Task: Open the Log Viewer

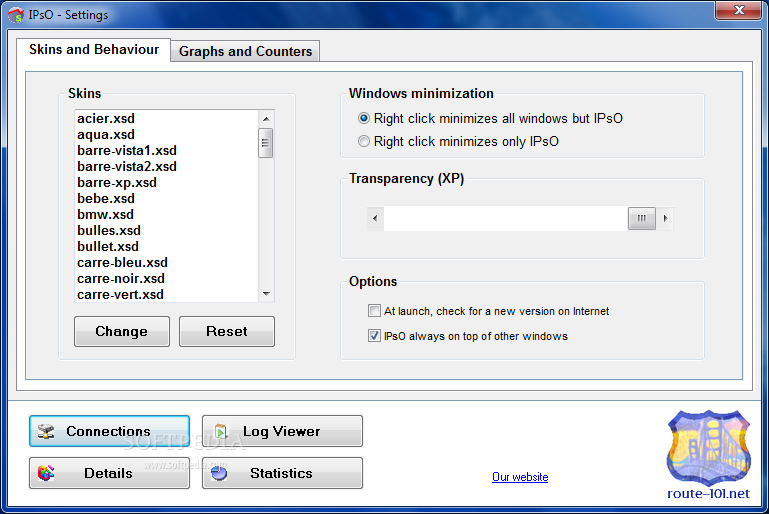Action: tap(282, 431)
